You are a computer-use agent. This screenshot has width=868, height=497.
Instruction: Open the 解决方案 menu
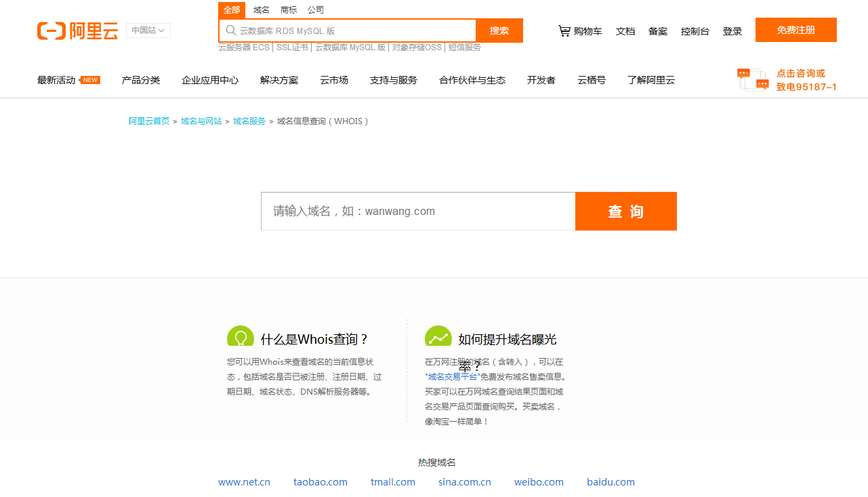coord(279,80)
